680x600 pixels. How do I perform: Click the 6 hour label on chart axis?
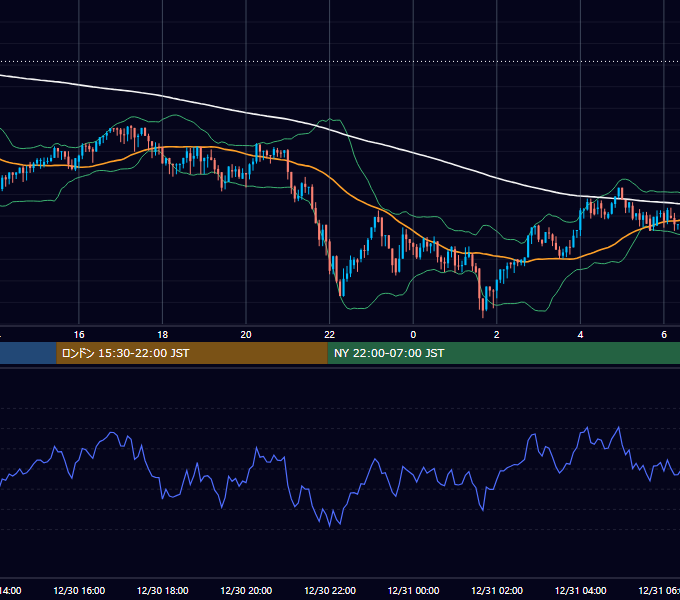click(x=664, y=335)
